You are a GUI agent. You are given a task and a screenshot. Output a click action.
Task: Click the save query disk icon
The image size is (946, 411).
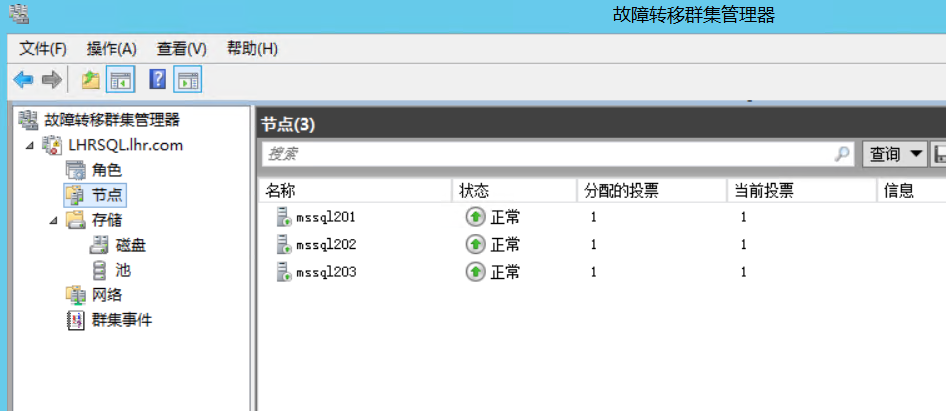click(939, 154)
